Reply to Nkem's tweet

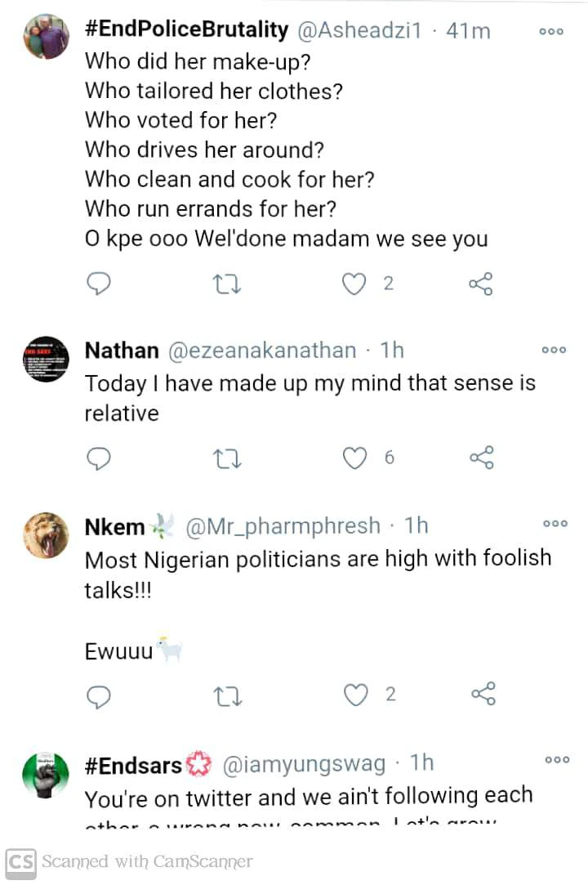coord(99,695)
